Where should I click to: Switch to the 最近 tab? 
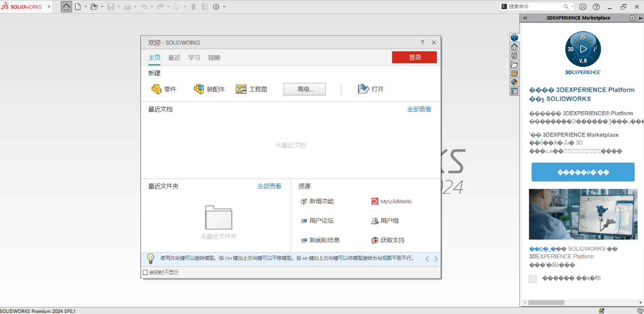tap(174, 58)
